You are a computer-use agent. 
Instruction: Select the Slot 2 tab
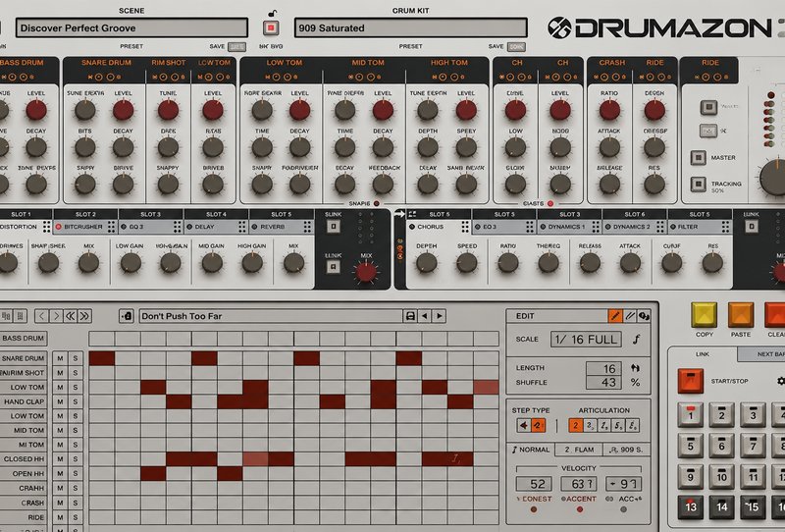[x=85, y=214]
